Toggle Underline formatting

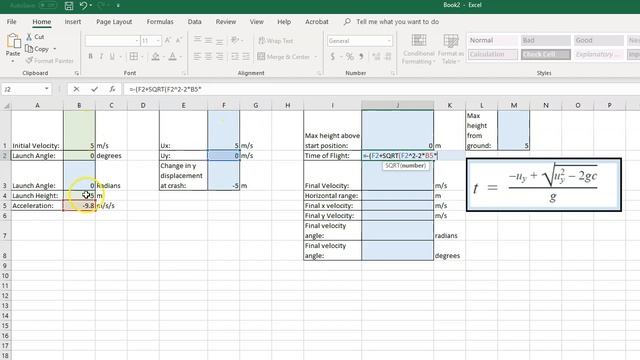(112, 56)
